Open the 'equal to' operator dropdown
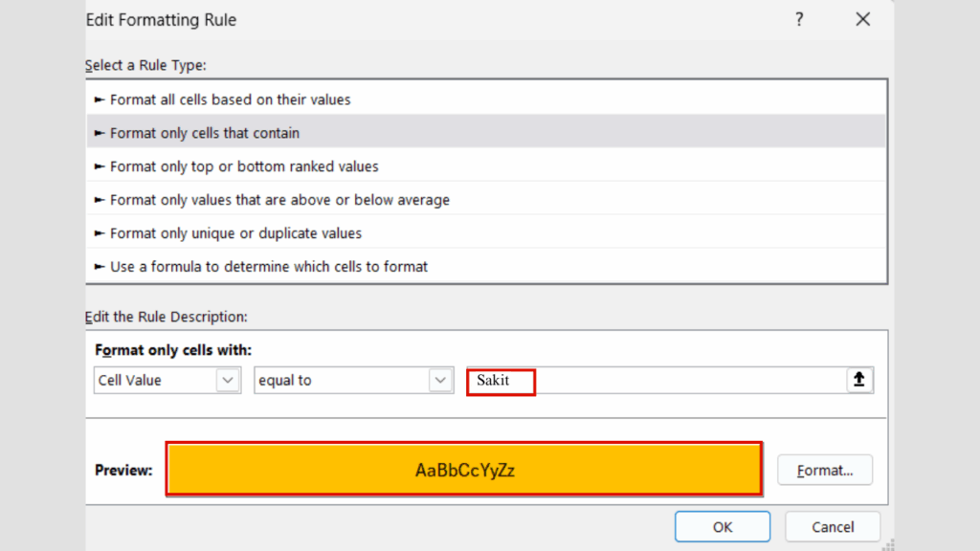980x551 pixels. click(440, 380)
